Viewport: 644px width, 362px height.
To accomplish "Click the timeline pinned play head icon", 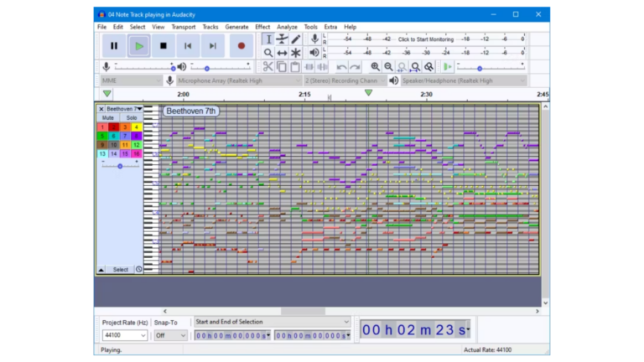I will coord(107,94).
